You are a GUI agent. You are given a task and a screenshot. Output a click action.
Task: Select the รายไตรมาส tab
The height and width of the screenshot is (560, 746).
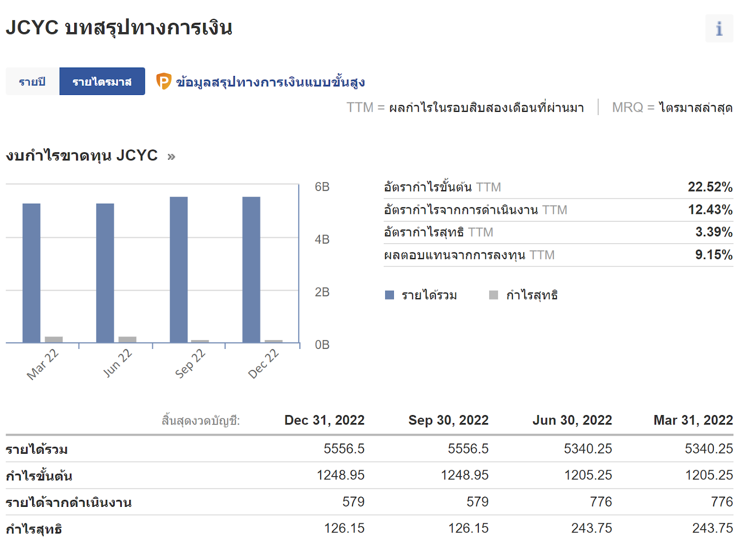coord(102,82)
